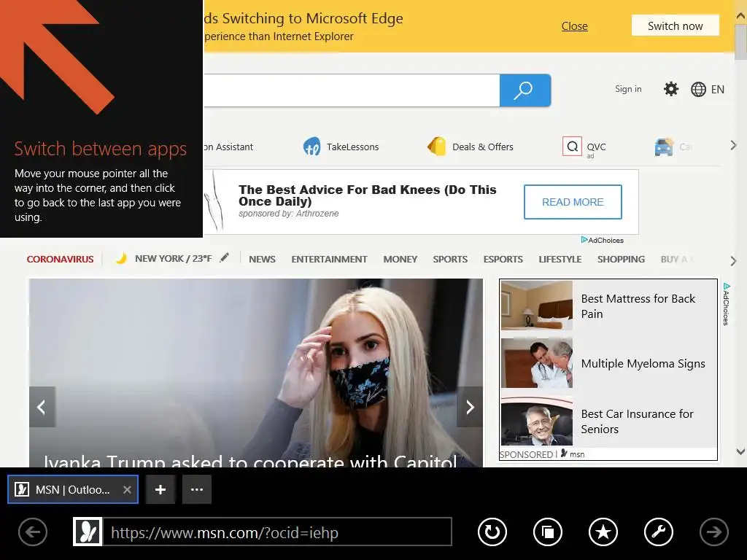Open the favorites star icon
Viewport: 747px width, 560px height.
603,532
